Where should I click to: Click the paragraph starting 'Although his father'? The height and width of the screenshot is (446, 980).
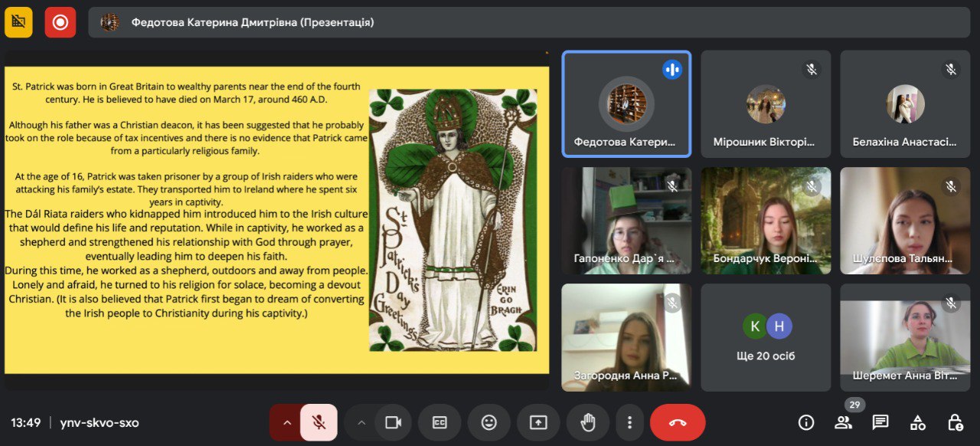[187, 138]
